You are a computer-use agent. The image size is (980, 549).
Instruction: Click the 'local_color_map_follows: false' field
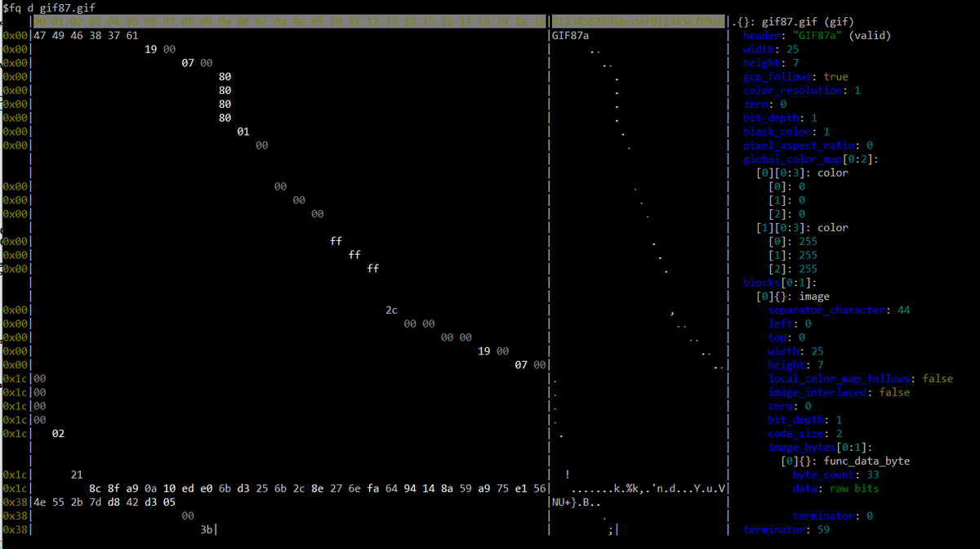click(860, 379)
